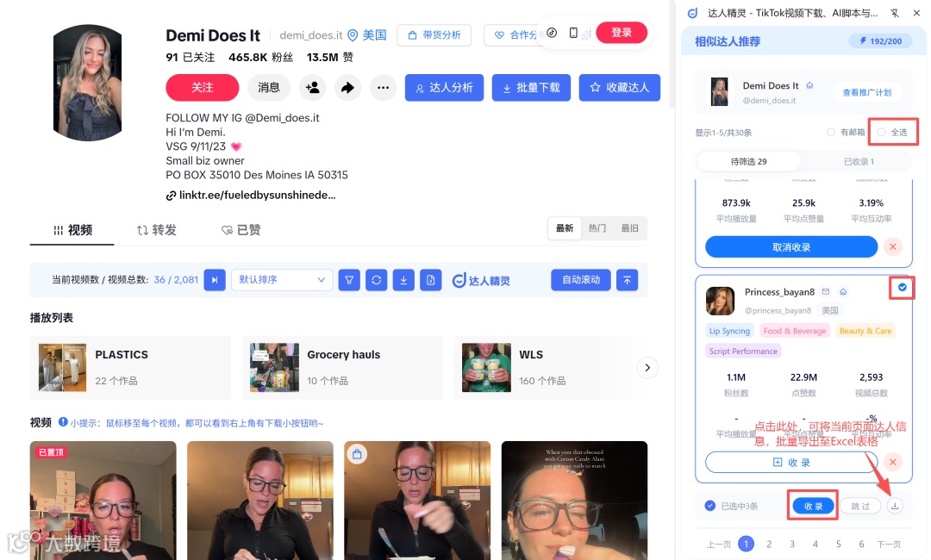Click the export to Excel file icon
The width and height of the screenshot is (931, 560).
[430, 280]
